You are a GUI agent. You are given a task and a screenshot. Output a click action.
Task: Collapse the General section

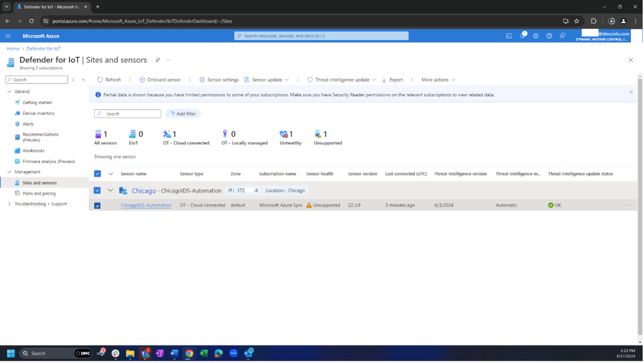[9, 91]
